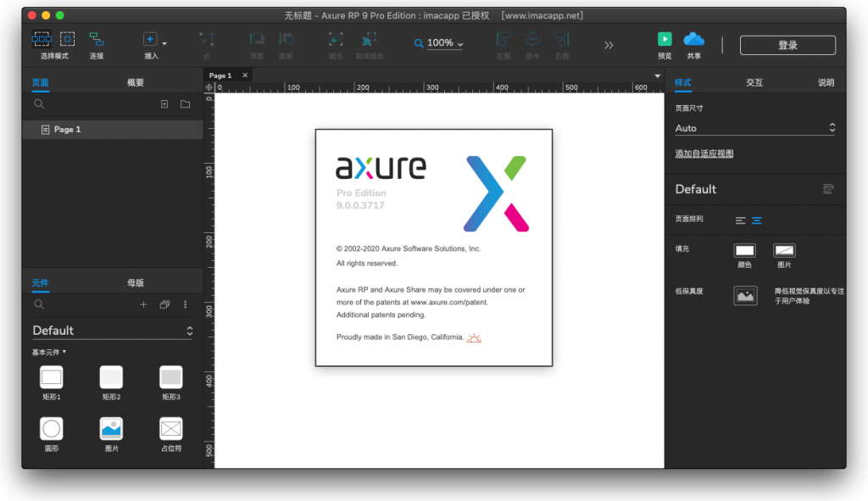Open the 100% zoom dropdown

point(445,42)
